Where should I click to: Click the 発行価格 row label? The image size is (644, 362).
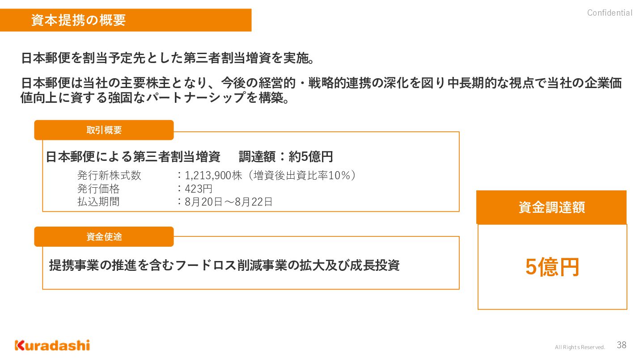[98, 189]
